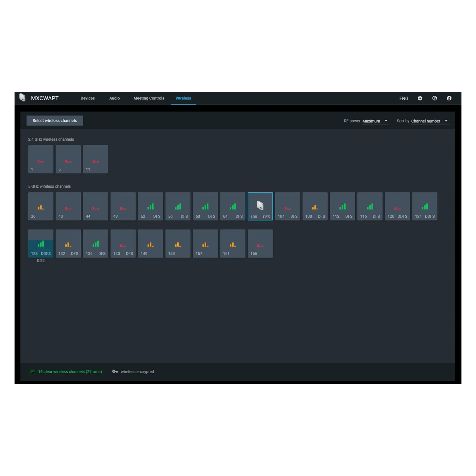The height and width of the screenshot is (476, 476).
Task: Open the RF power Maximum dropdown
Action: (x=375, y=121)
